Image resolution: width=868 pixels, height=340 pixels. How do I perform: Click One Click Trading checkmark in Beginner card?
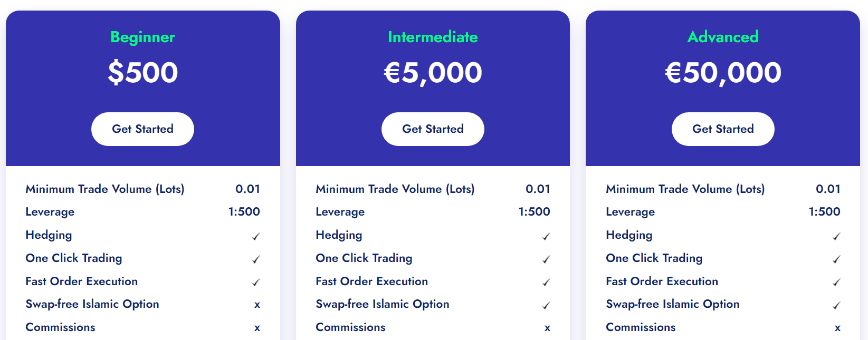pyautogui.click(x=256, y=259)
